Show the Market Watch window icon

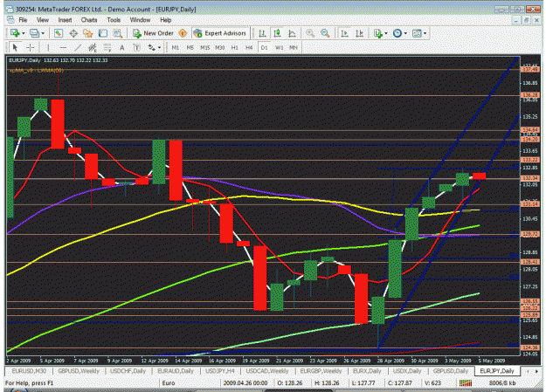[59, 33]
